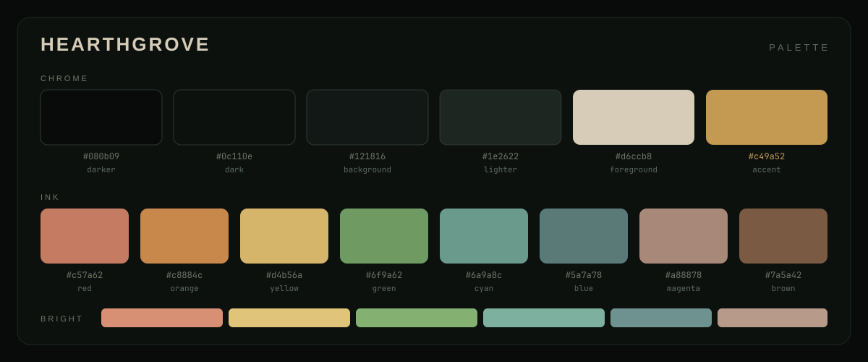868x362 pixels.
Task: Choose the magenta ink swatch #a88878
Action: coord(684,236)
